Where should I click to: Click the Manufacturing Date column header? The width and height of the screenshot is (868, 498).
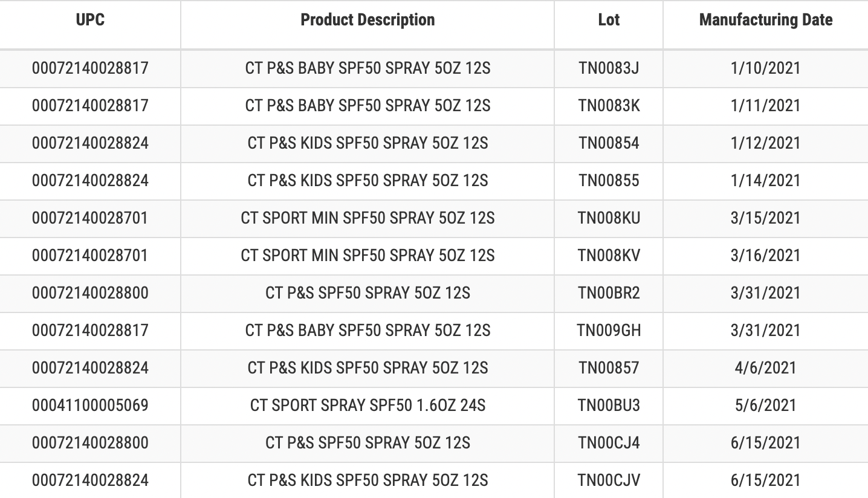[766, 20]
